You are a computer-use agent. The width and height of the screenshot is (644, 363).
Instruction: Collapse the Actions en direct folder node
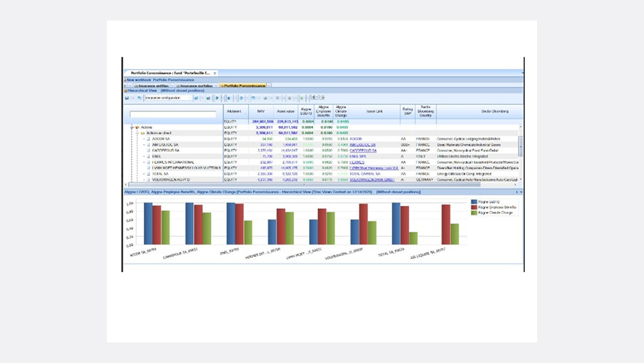tap(138, 133)
